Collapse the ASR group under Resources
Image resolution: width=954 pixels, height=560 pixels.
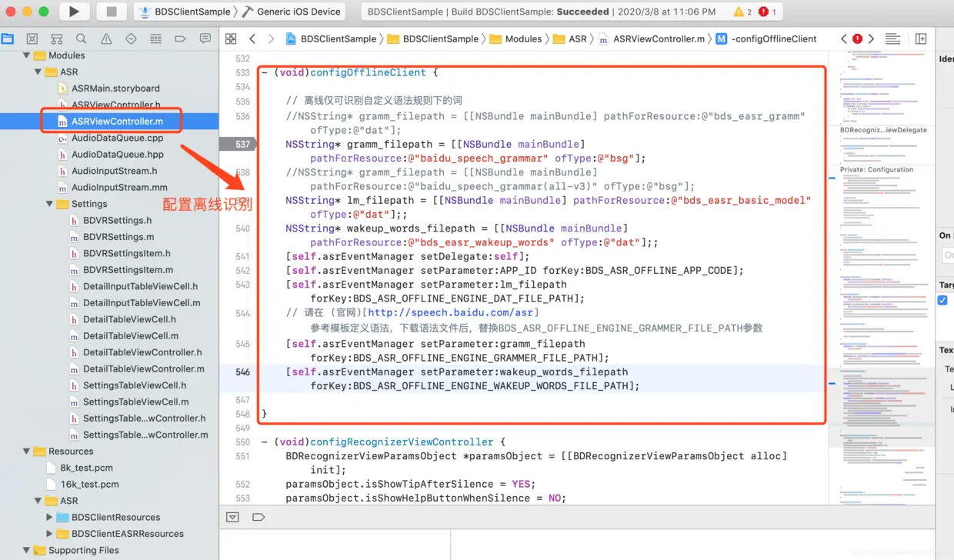tap(38, 501)
